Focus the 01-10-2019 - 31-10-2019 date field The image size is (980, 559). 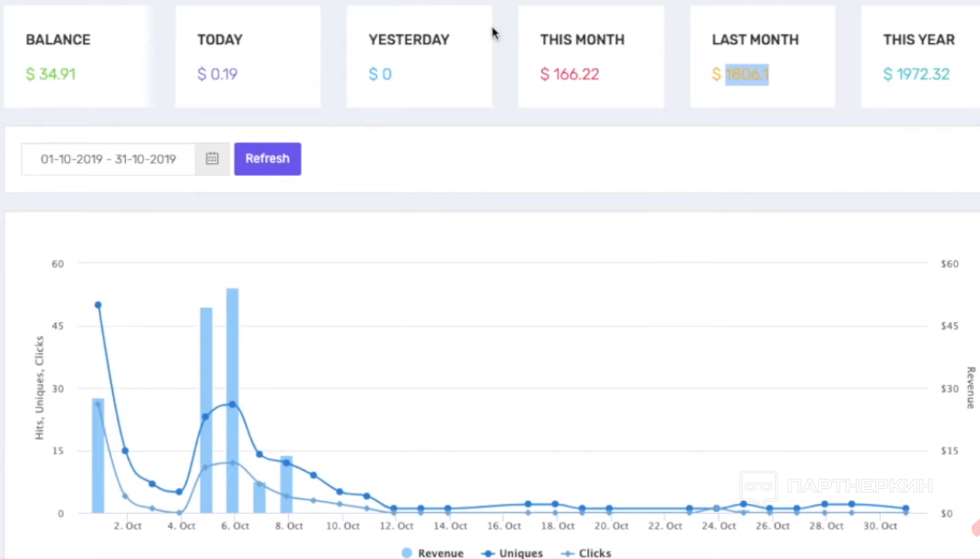coord(109,158)
